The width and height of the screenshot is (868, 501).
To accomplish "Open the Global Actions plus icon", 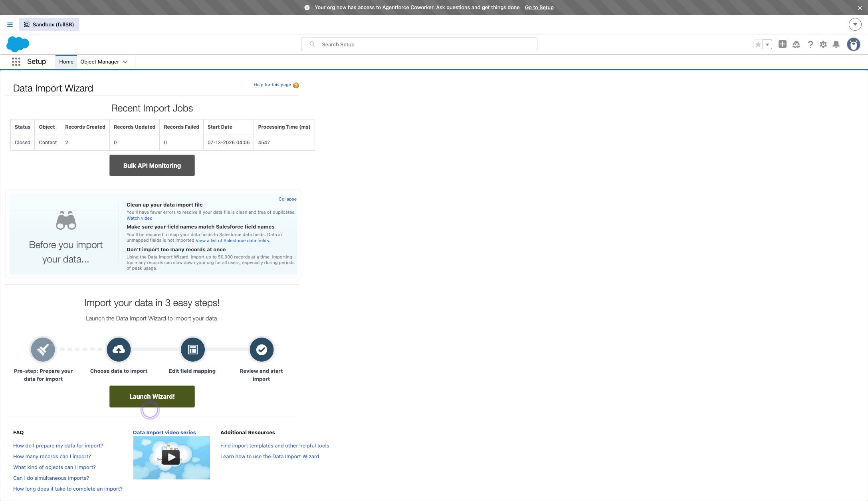I will (x=783, y=44).
